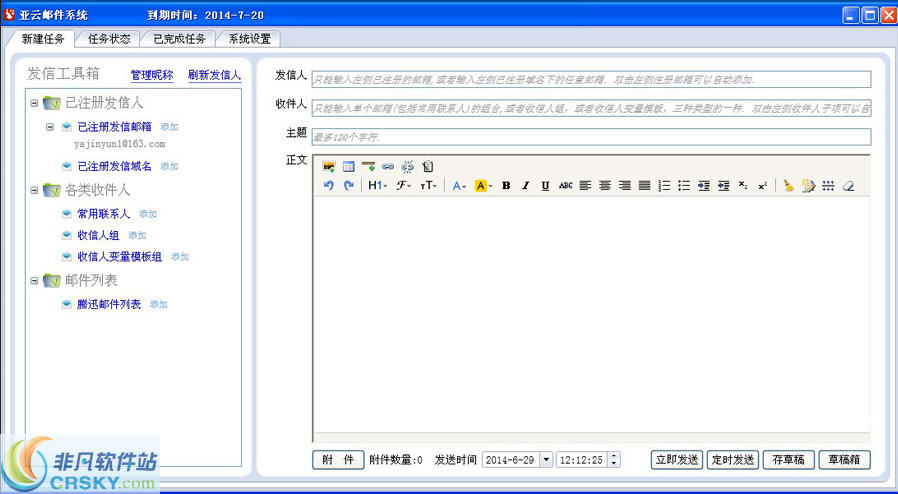Click the 刷新发信人 link
This screenshot has height=494, width=898.
pos(215,75)
